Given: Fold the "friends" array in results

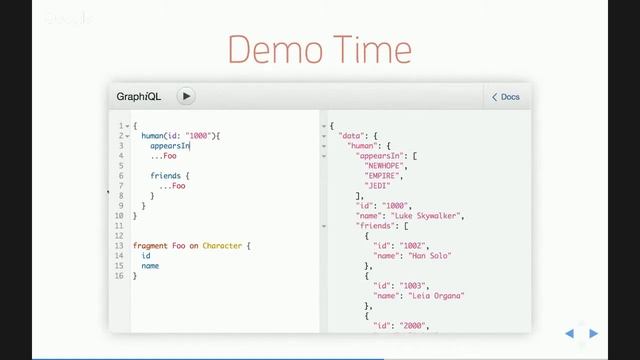Looking at the screenshot, I should (x=324, y=226).
